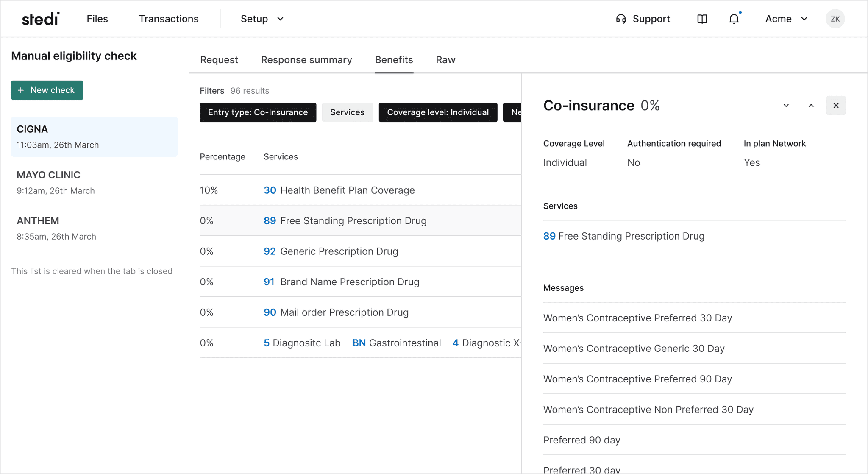Switch to the Response summary tab
The width and height of the screenshot is (868, 474).
pos(306,60)
